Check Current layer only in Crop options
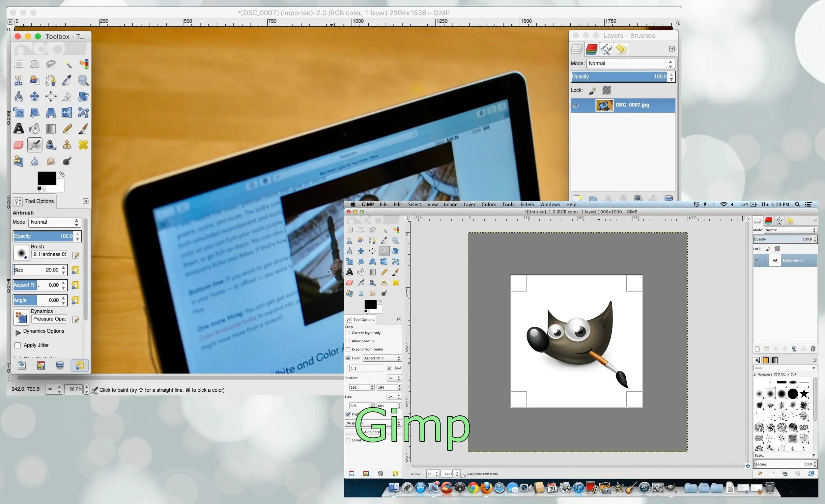Viewport: 825px width, 504px height. point(348,333)
